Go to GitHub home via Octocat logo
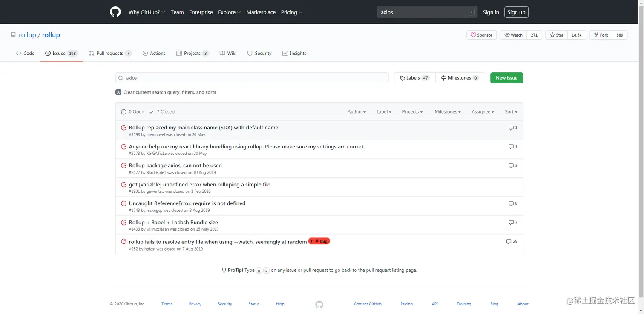The image size is (644, 314). coord(115,12)
